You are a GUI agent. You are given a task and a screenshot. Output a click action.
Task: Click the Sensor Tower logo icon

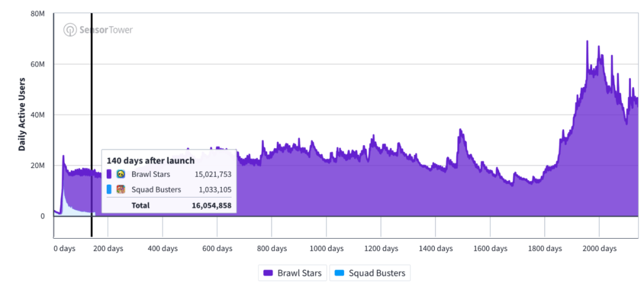click(x=70, y=30)
